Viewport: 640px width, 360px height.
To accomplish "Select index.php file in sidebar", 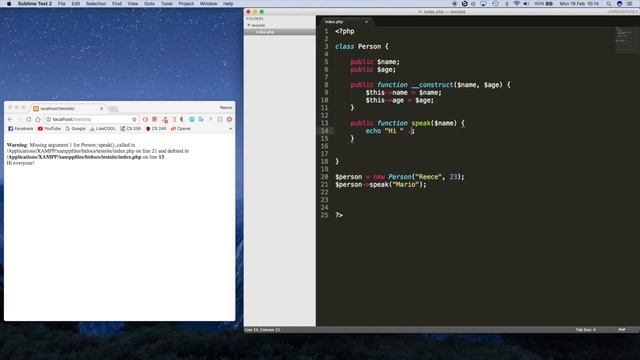I will 280,32.
